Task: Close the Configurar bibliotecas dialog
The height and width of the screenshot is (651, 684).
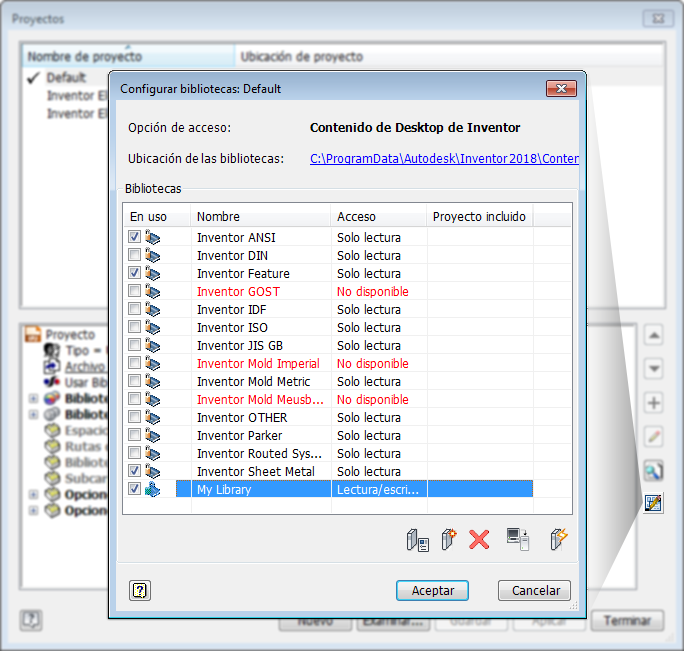Action: [x=561, y=89]
